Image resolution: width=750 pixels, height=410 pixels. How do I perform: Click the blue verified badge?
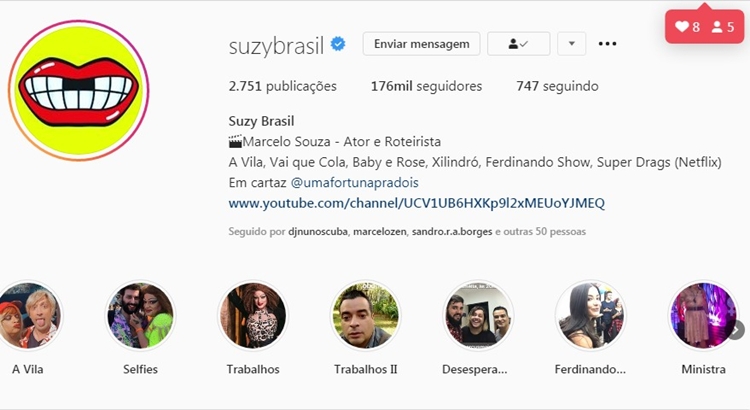tap(338, 44)
